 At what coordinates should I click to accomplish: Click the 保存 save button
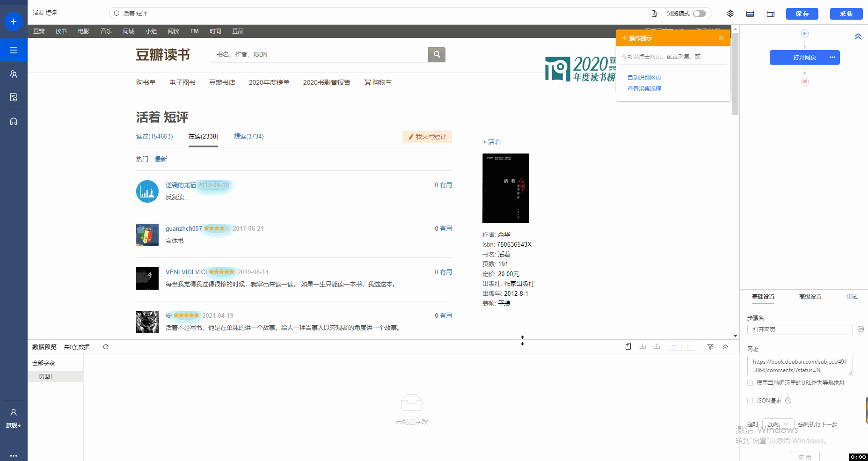pos(802,14)
